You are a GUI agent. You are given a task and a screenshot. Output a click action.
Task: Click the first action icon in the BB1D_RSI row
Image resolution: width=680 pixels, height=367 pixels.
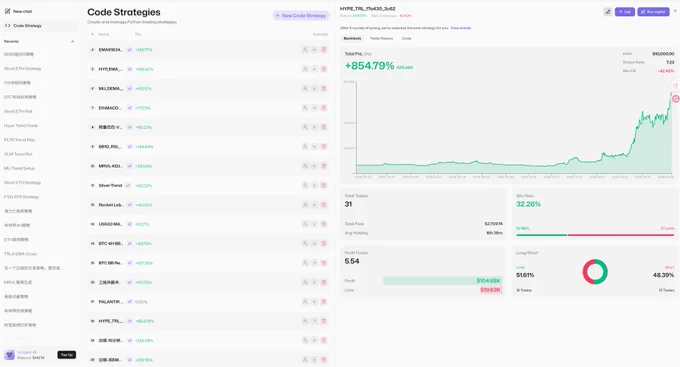click(305, 147)
